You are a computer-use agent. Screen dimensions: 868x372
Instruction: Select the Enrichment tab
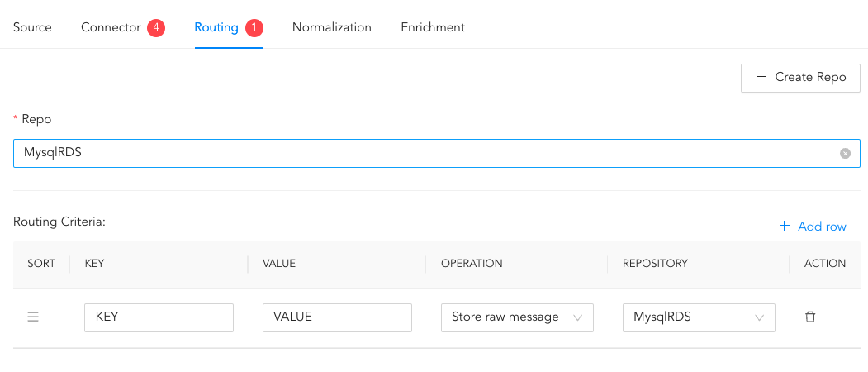tap(433, 27)
